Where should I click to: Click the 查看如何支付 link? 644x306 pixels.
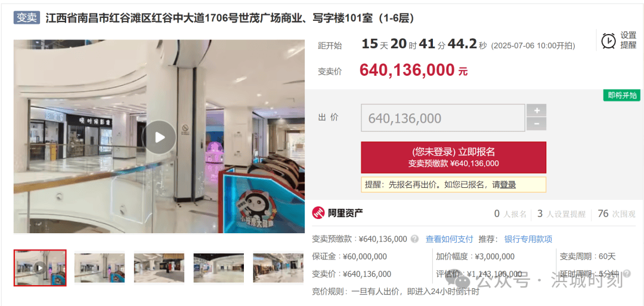[449, 239]
